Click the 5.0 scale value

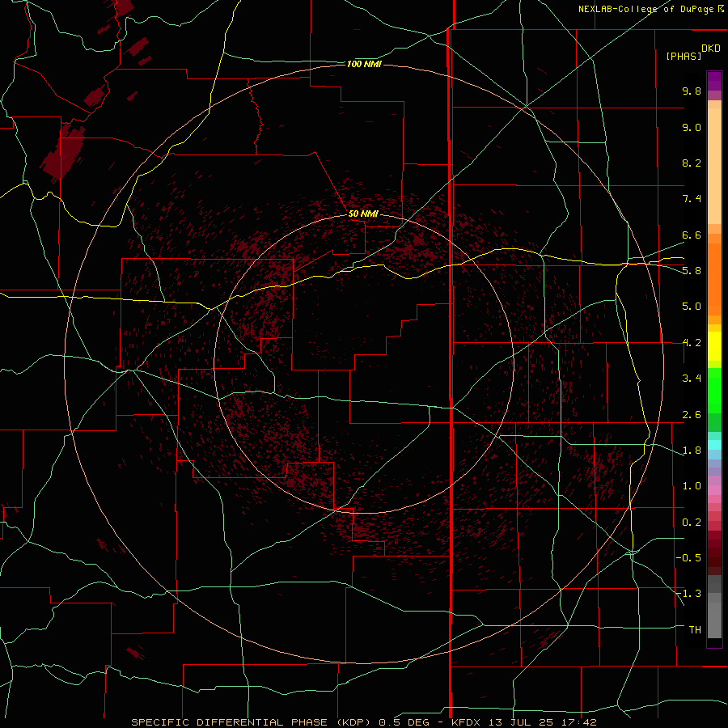[692, 307]
